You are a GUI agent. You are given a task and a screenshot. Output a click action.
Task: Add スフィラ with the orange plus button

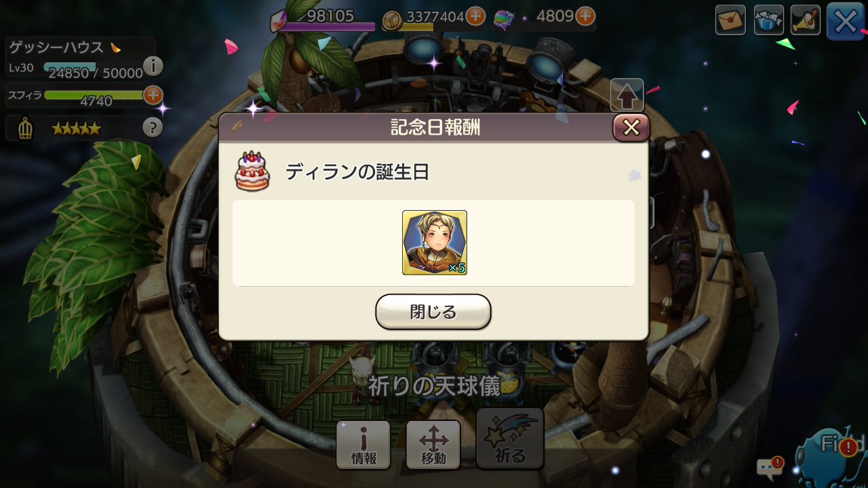(153, 95)
